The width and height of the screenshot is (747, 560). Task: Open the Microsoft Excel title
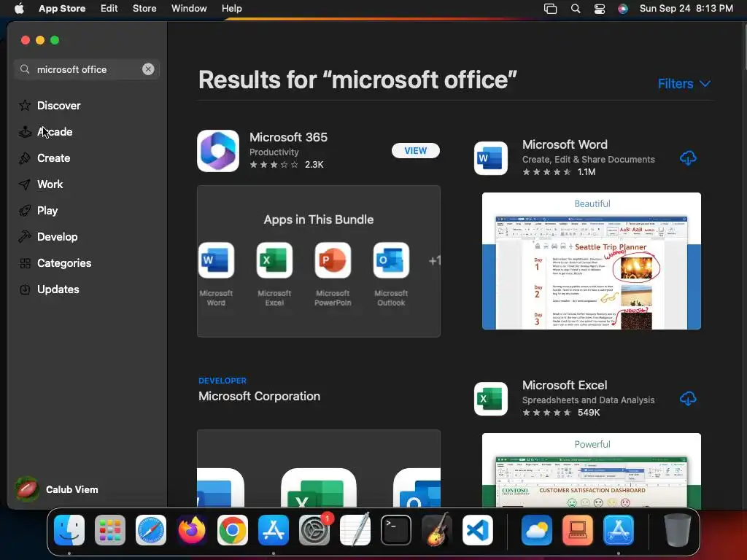[565, 385]
